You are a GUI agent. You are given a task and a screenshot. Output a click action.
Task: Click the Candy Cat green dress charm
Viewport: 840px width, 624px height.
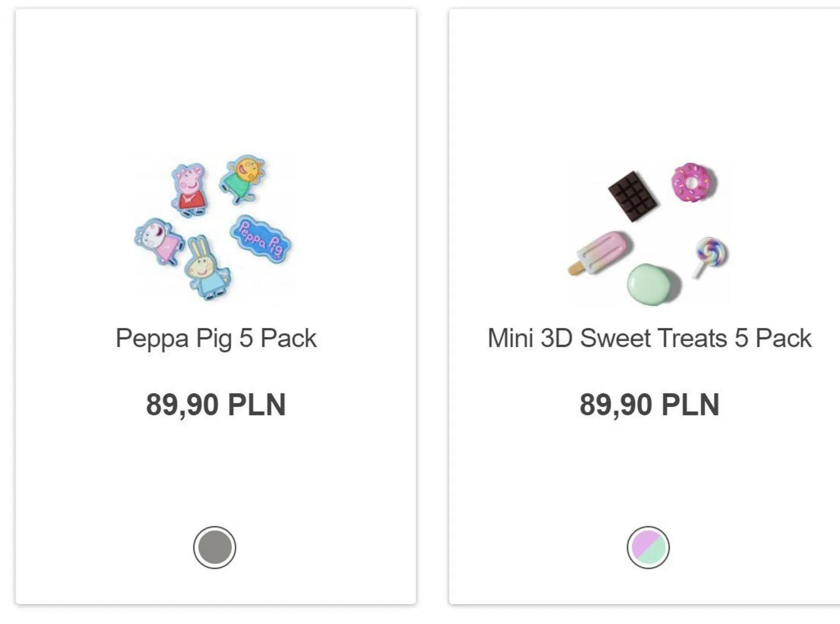point(243,179)
